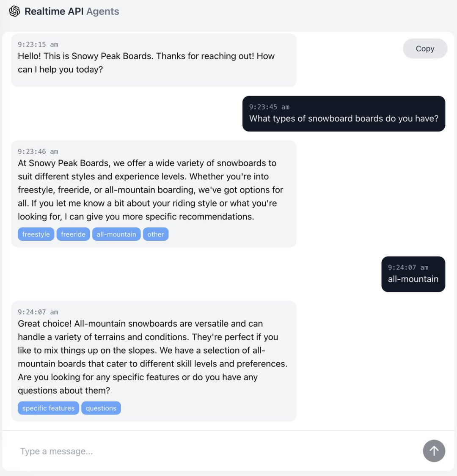Click the user's "all-mountain" reply bubble
This screenshot has width=457, height=476.
point(413,279)
